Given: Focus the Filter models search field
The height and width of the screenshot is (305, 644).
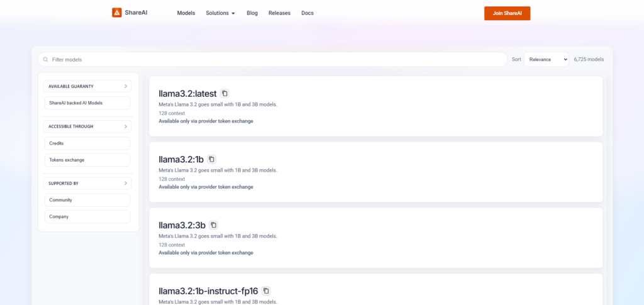Looking at the screenshot, I should (x=277, y=60).
